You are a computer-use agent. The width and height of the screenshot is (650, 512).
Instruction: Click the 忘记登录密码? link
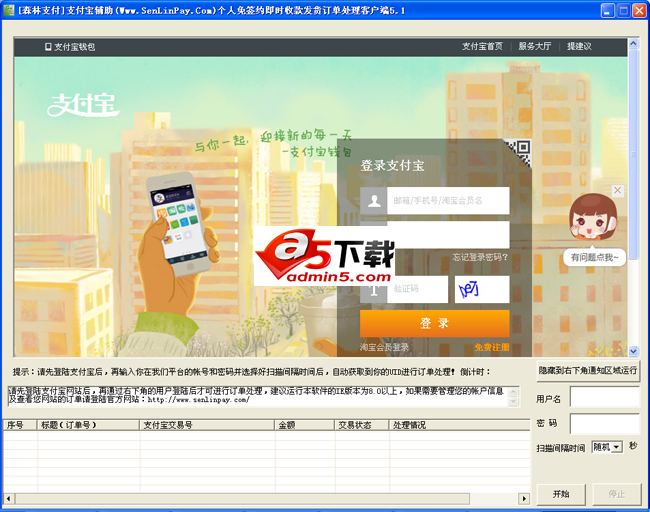480,257
